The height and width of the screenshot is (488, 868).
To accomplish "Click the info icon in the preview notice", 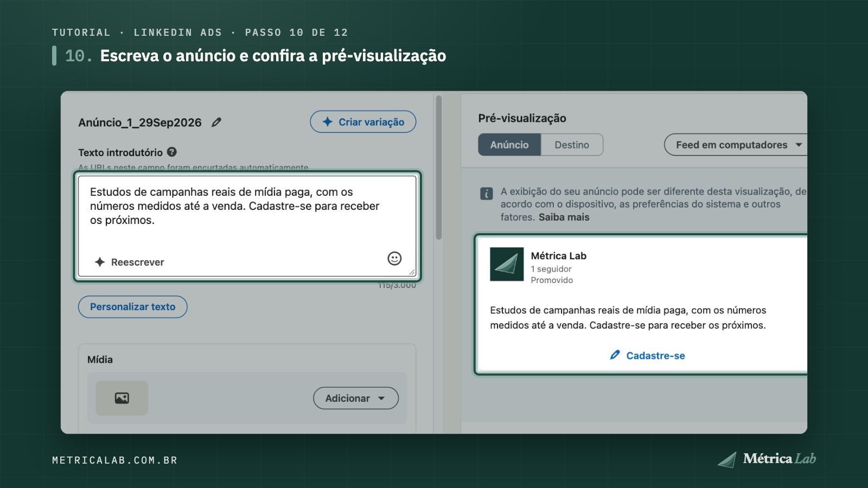I will coord(487,194).
